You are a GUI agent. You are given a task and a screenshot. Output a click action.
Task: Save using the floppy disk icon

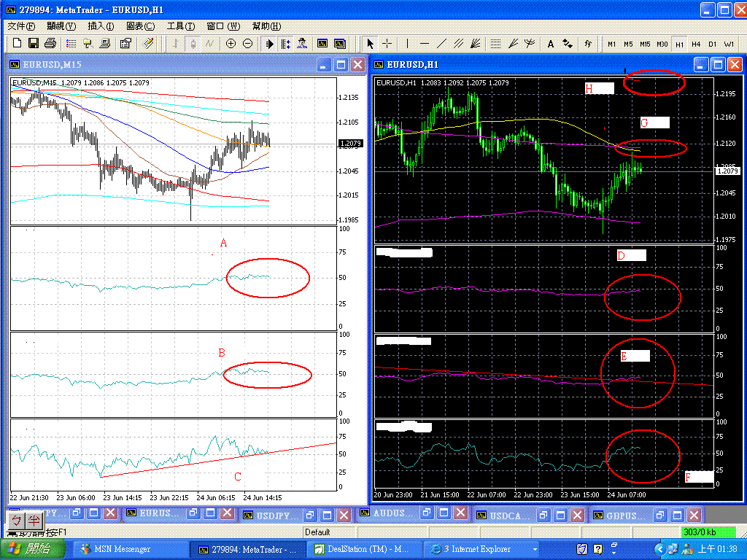(34, 43)
